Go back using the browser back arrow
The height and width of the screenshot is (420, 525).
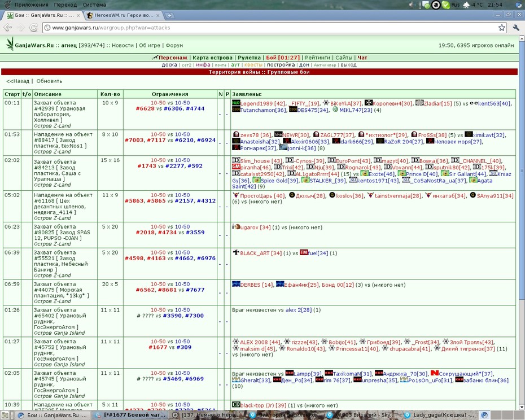tap(8, 28)
